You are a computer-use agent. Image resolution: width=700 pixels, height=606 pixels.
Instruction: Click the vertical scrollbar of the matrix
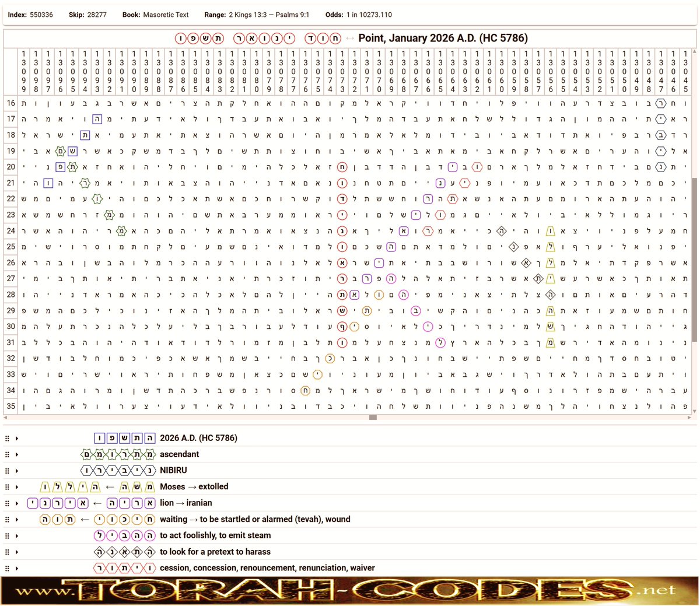pos(694,260)
